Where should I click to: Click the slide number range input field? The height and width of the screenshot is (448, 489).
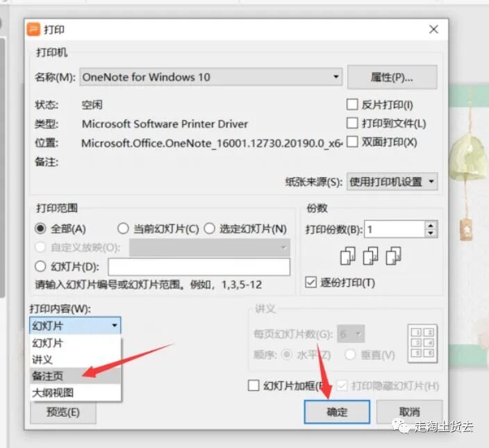coord(199,267)
